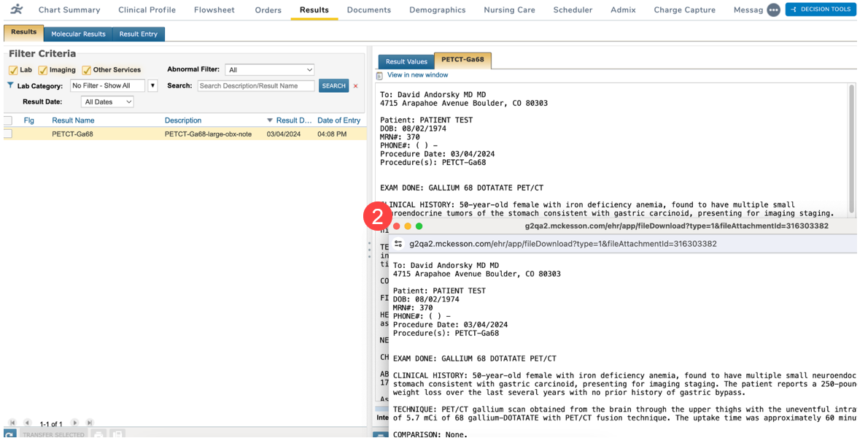Viewport: 868px width, 438px height.
Task: Toggle the Other Services checkbox
Action: point(87,70)
